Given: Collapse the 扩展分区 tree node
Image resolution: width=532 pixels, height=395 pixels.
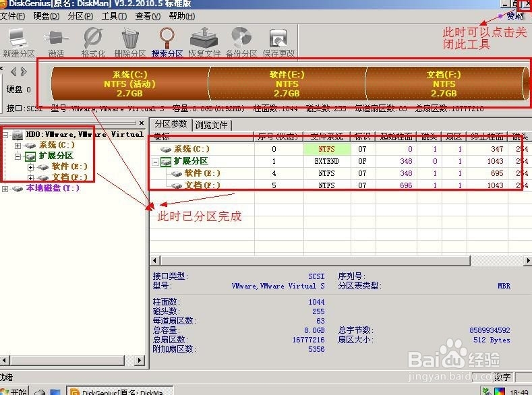Looking at the screenshot, I should (x=18, y=156).
